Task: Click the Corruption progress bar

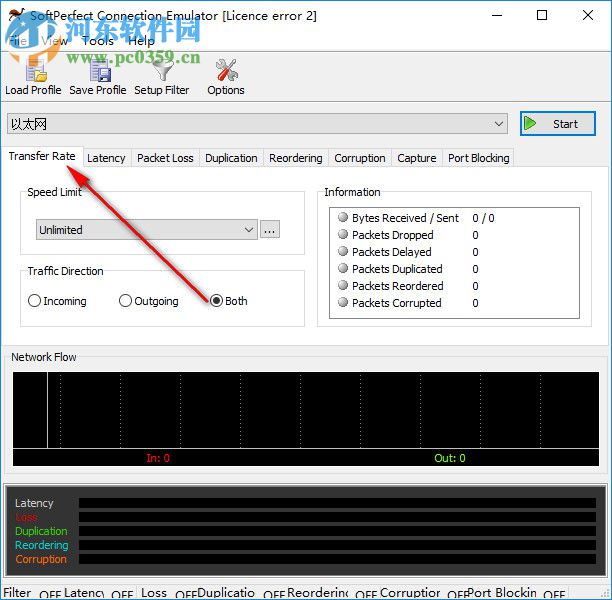Action: coord(337,559)
